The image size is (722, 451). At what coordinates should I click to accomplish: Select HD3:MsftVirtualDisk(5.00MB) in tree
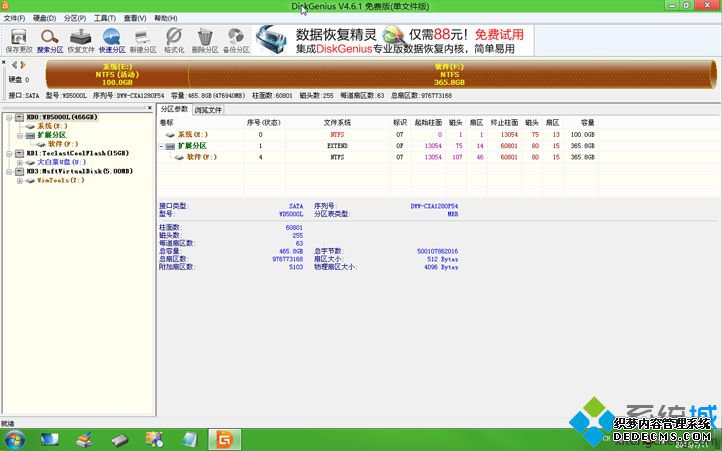pyautogui.click(x=80, y=171)
